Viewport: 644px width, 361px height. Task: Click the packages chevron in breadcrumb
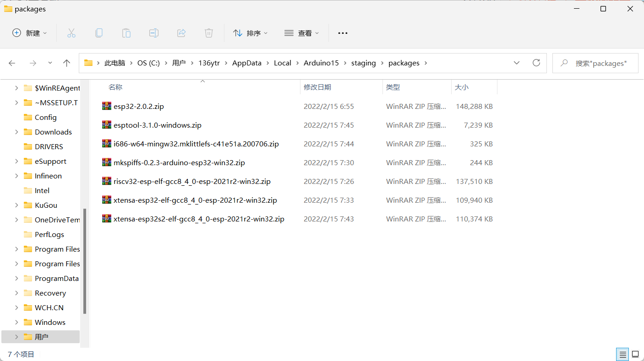click(x=426, y=63)
